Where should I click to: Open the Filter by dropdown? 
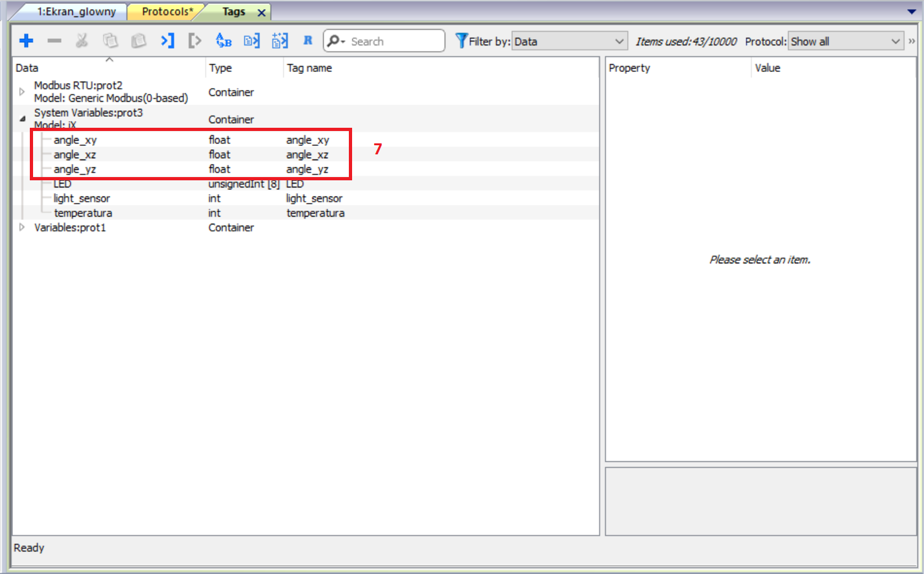(x=569, y=42)
